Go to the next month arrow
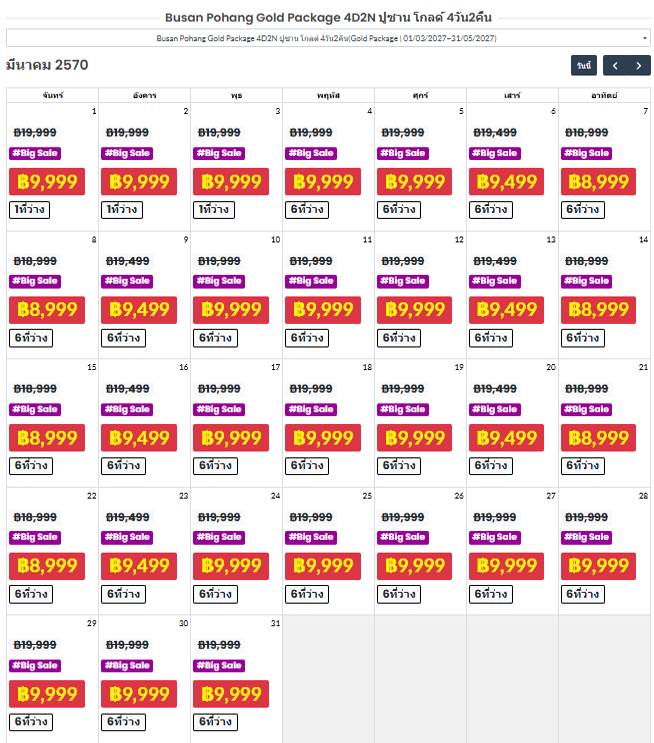 click(x=639, y=65)
